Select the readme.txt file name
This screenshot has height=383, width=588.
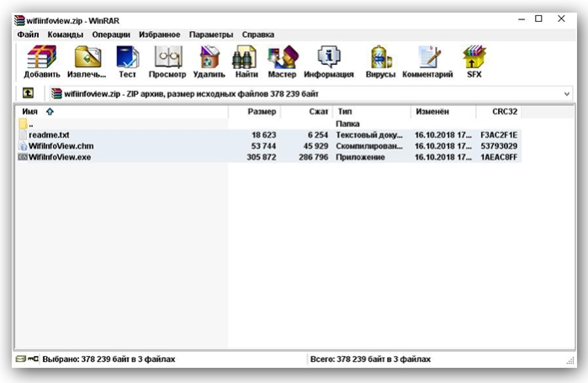tap(49, 135)
